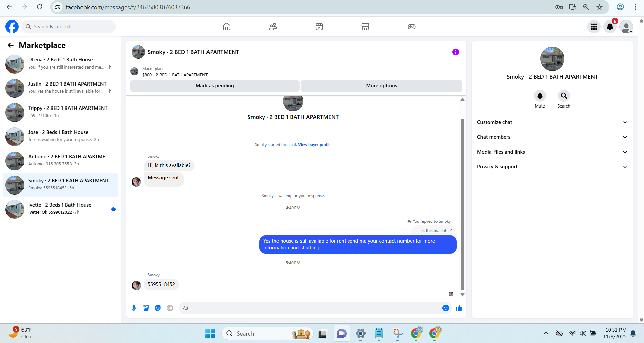The image size is (644, 343).
Task: Click the chat scrollbar down arrow
Action: (x=462, y=295)
